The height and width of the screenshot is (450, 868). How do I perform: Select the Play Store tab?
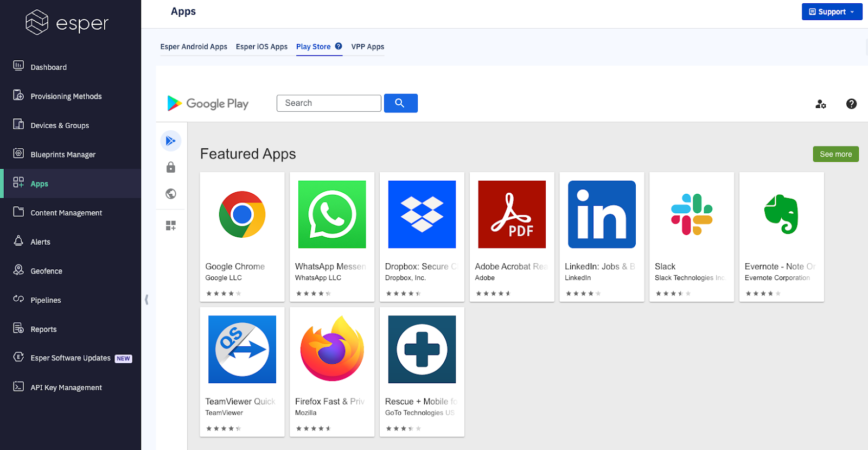point(313,47)
